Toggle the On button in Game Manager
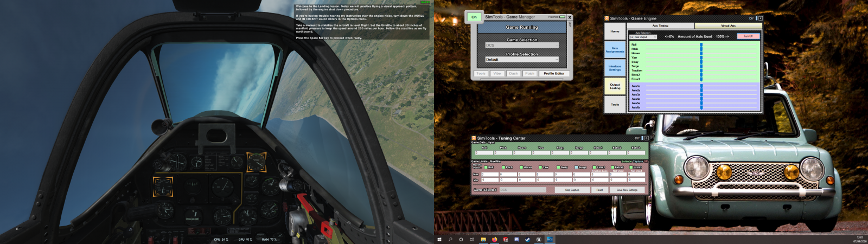 coord(474,17)
